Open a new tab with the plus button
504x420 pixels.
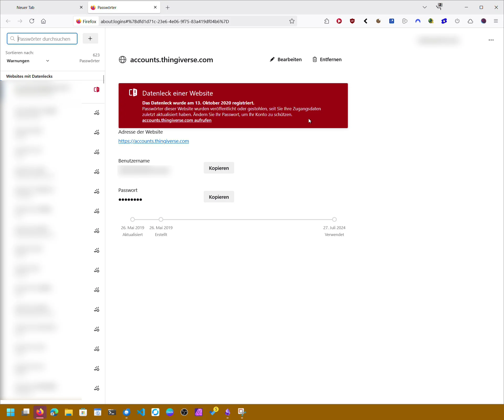click(x=167, y=8)
